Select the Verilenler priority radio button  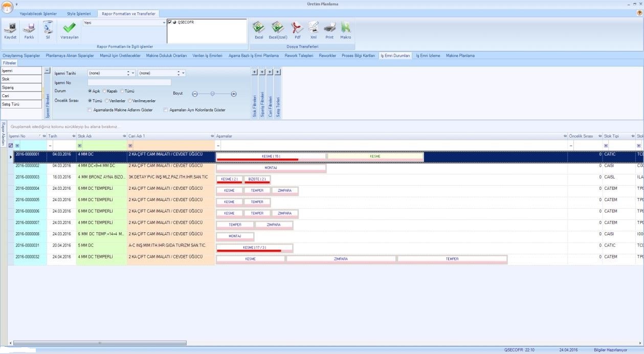pos(107,101)
